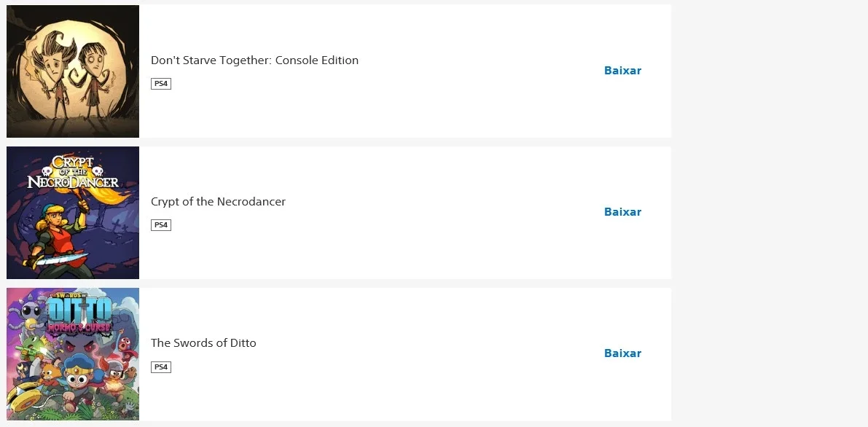The width and height of the screenshot is (868, 427).
Task: Open the Don't Starve Together cover art
Action: coord(73,71)
